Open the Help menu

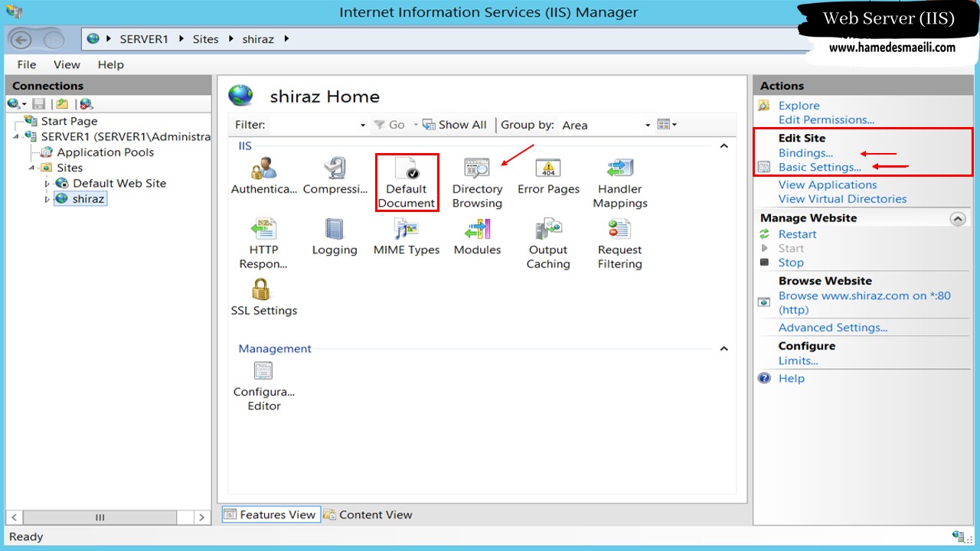point(110,64)
